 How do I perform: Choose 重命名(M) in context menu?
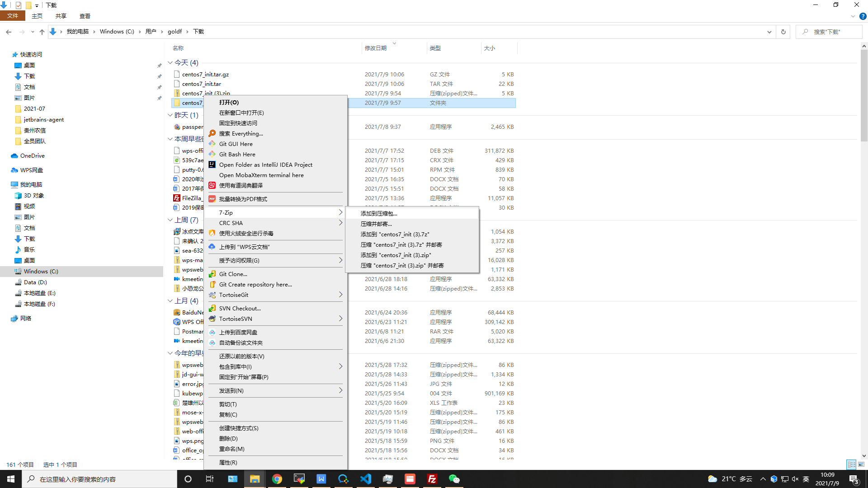click(275, 449)
